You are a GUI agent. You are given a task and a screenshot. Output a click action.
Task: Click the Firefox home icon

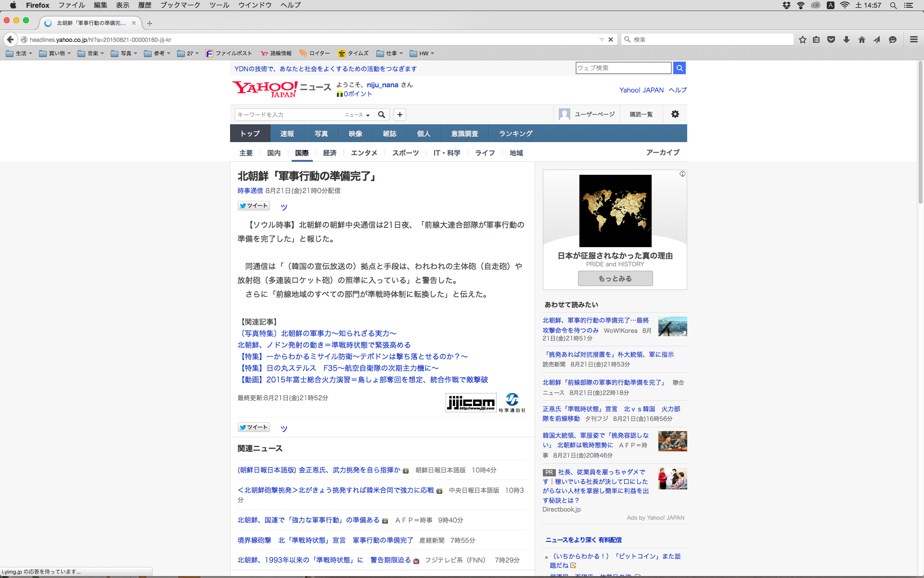point(861,39)
